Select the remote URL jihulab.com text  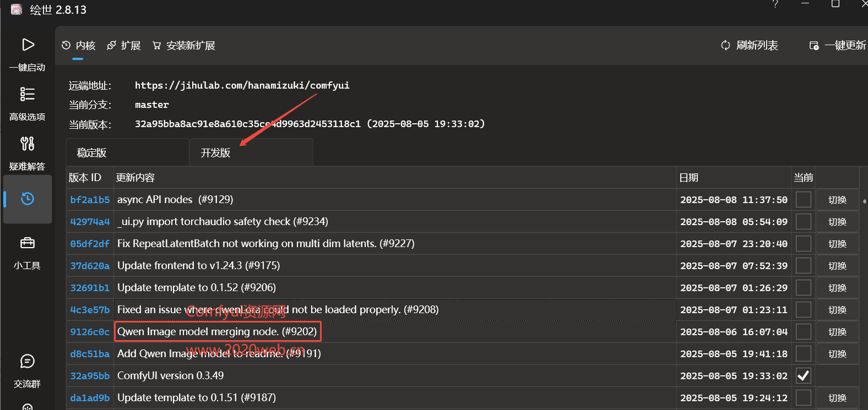[x=242, y=85]
